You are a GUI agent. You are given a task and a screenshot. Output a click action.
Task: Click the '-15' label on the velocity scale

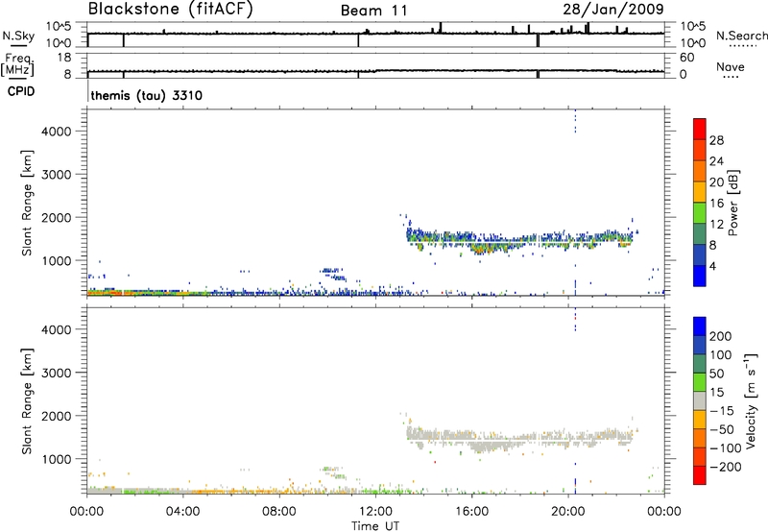[722, 410]
